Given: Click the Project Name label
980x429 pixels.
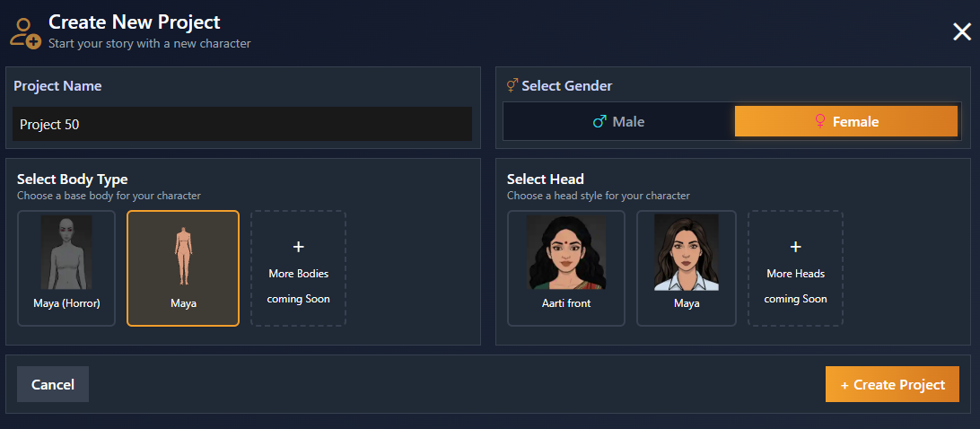Looking at the screenshot, I should (x=57, y=86).
